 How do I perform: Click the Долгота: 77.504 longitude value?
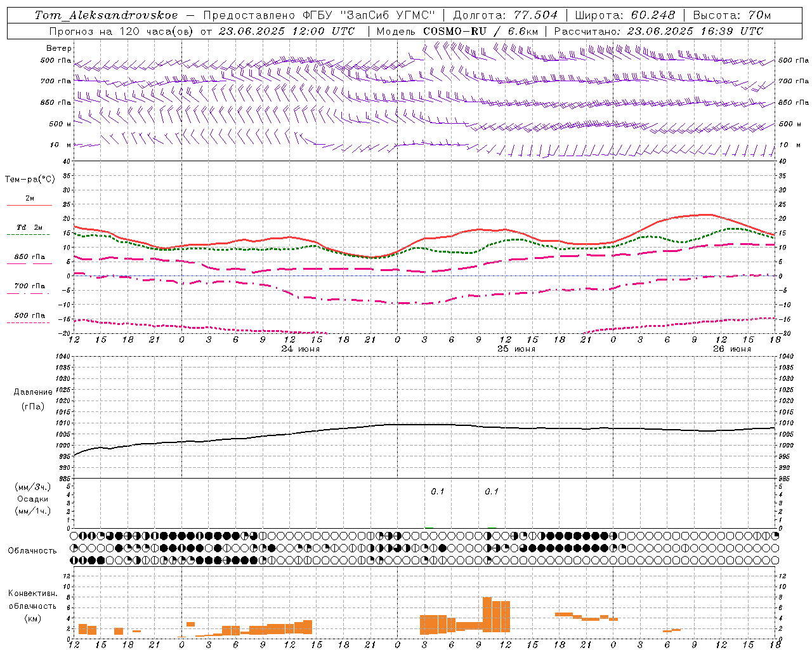tap(505, 15)
